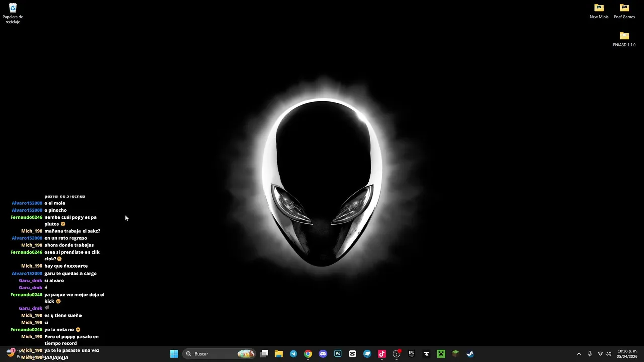Click chat message "ahora donde trabajas"
The height and width of the screenshot is (362, 644).
69,245
